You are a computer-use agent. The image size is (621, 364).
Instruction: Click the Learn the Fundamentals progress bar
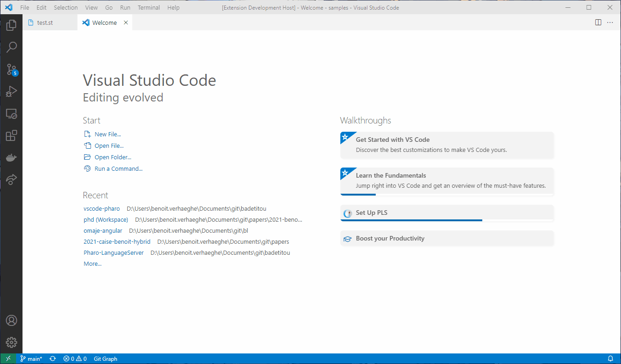click(x=447, y=195)
